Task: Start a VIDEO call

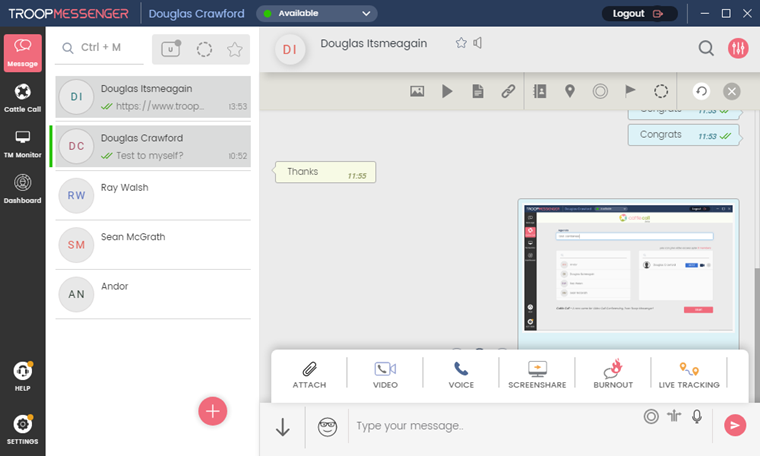Action: [x=385, y=375]
